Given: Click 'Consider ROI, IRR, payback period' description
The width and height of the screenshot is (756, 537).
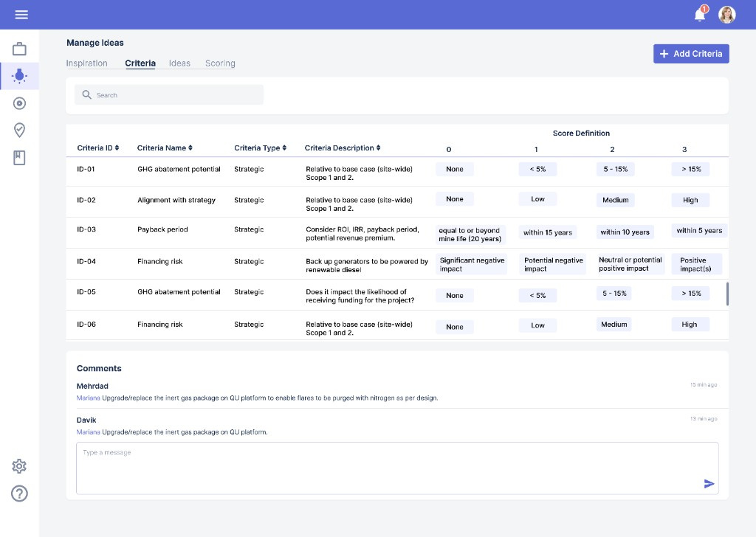Looking at the screenshot, I should [362, 234].
